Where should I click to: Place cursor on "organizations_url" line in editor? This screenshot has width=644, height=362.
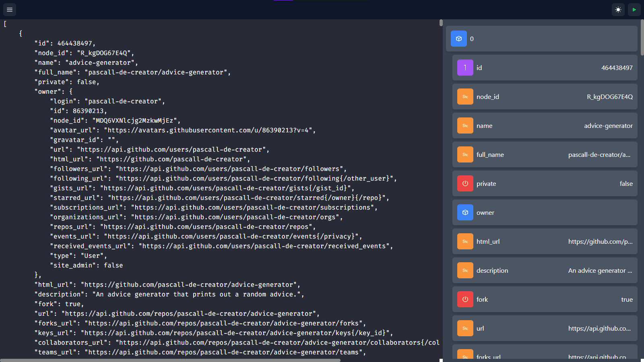click(x=196, y=217)
